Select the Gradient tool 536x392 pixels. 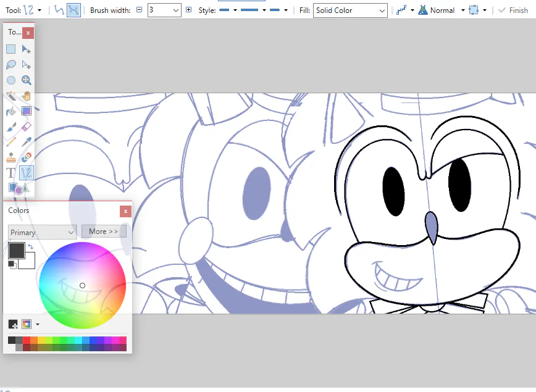[27, 111]
